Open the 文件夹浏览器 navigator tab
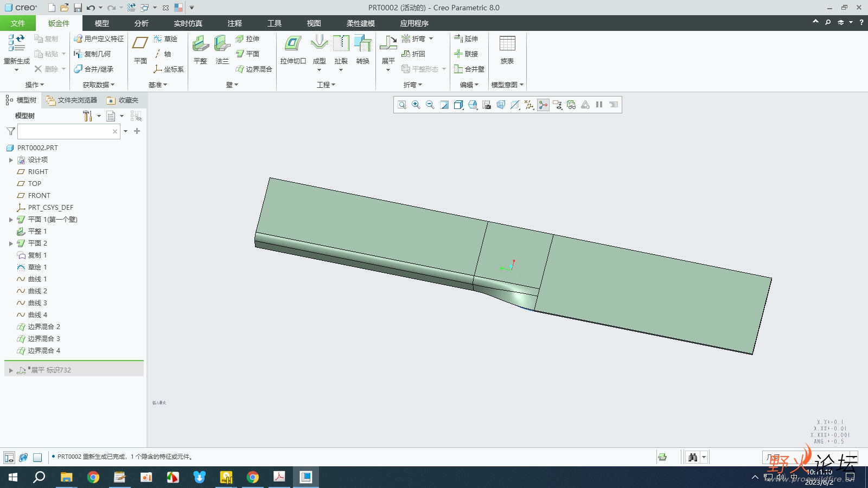 tap(72, 100)
